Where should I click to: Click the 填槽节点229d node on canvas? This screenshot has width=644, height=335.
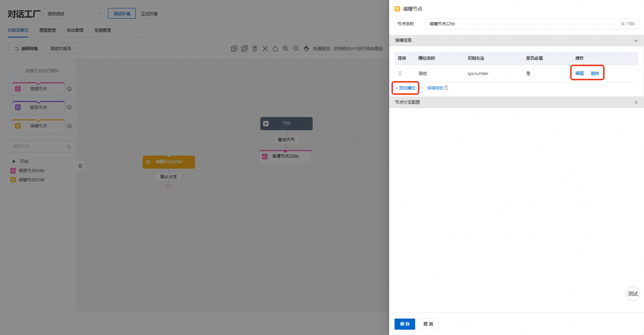(x=169, y=162)
